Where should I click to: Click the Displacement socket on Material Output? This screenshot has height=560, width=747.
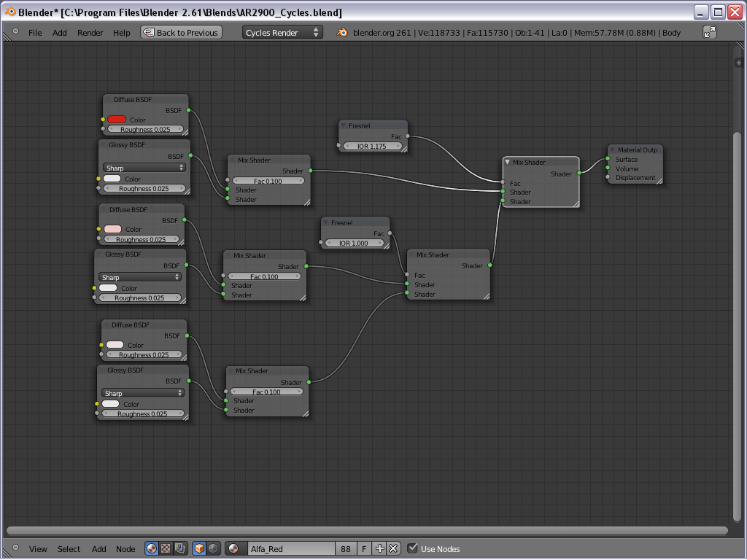pyautogui.click(x=608, y=176)
